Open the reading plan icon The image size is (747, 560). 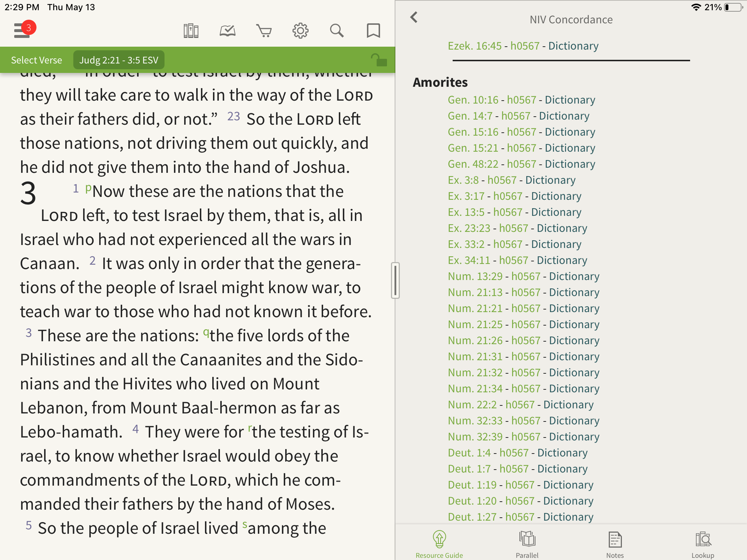click(x=227, y=31)
